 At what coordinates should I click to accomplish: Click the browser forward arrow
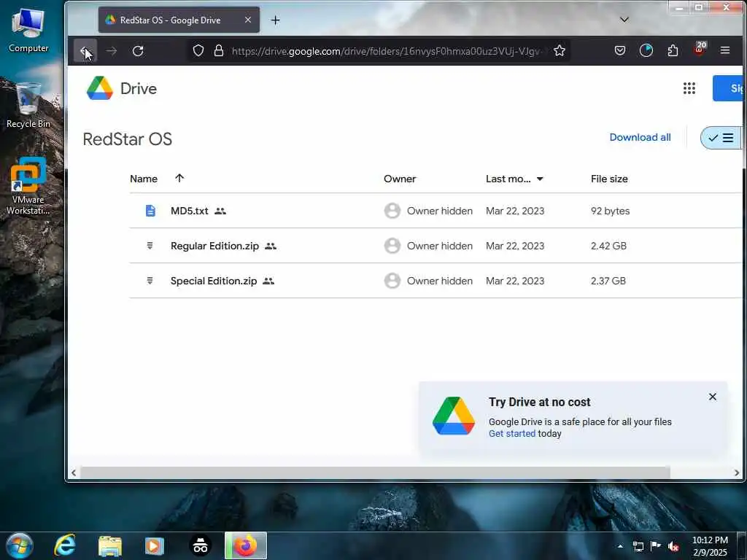click(x=112, y=51)
